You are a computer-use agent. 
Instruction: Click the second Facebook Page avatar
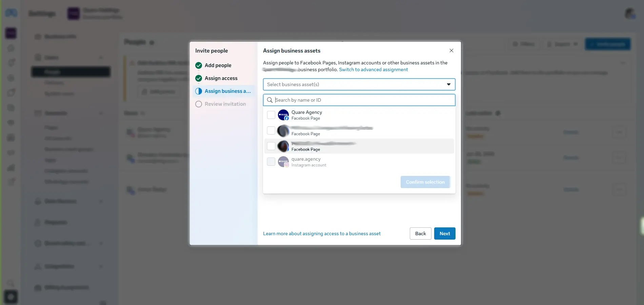(x=283, y=130)
